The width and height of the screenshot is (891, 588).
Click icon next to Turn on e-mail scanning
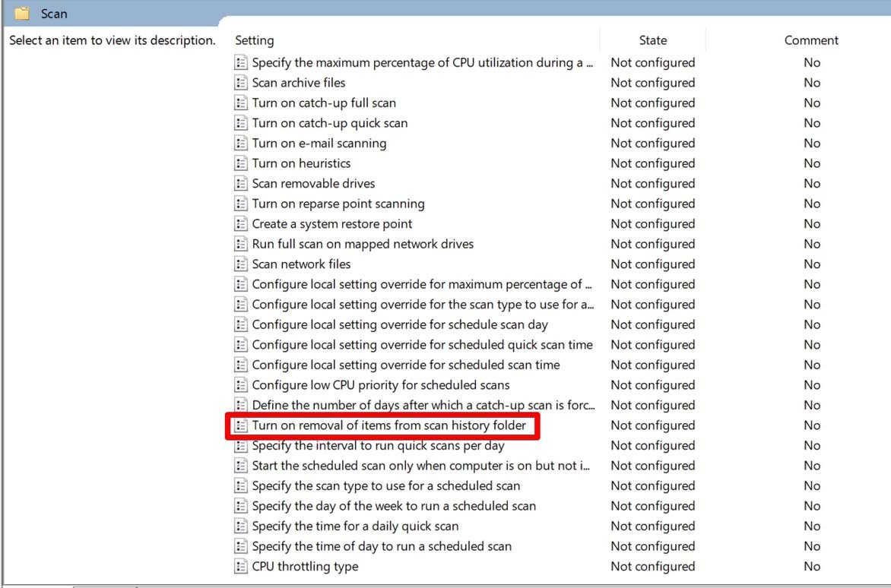(241, 144)
